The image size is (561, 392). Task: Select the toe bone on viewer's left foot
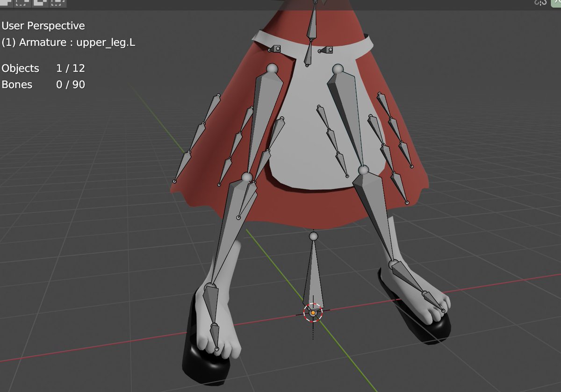215,335
